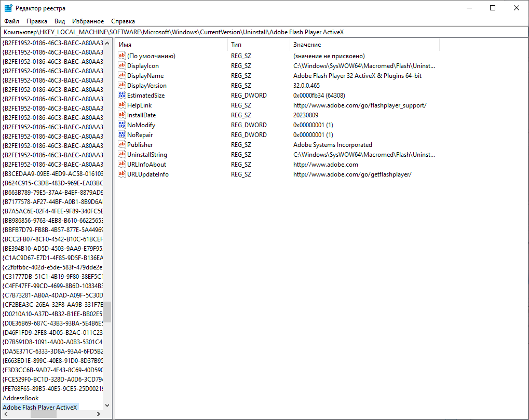Click the Registry Editor title bar icon
529x420 pixels.
(9, 8)
